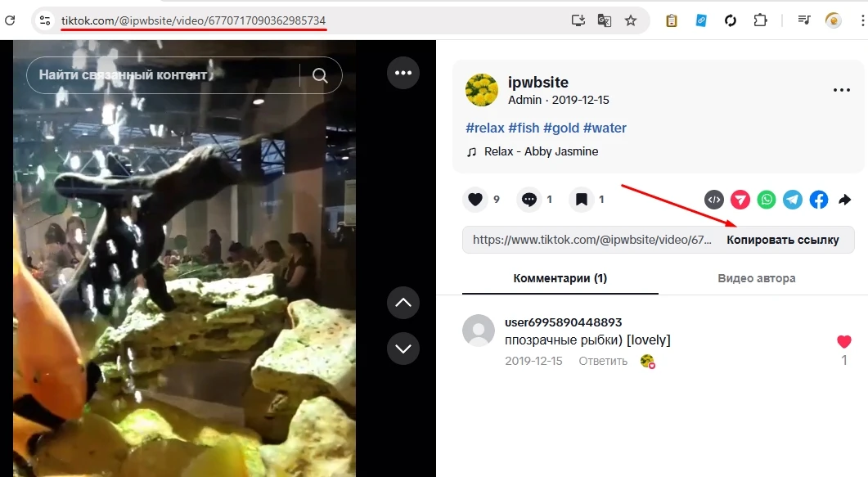Like the video with the heart icon
The width and height of the screenshot is (868, 477).
[x=475, y=199]
